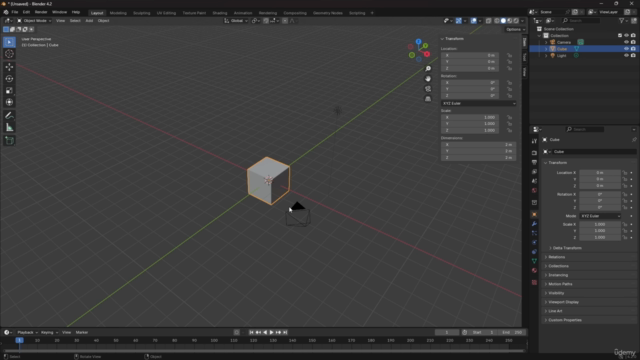Open the Options button in viewport
The height and width of the screenshot is (360, 640).
coord(514,29)
